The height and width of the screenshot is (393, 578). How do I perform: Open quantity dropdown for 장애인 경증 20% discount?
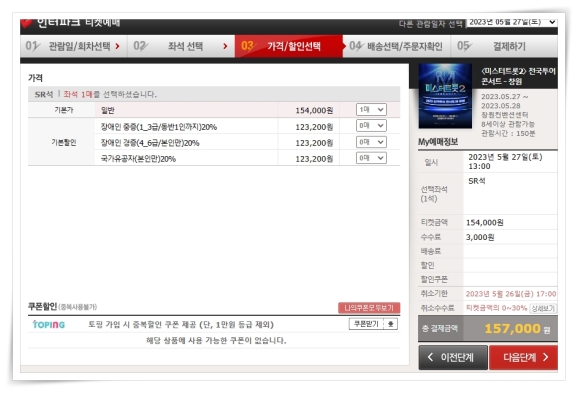coord(371,142)
